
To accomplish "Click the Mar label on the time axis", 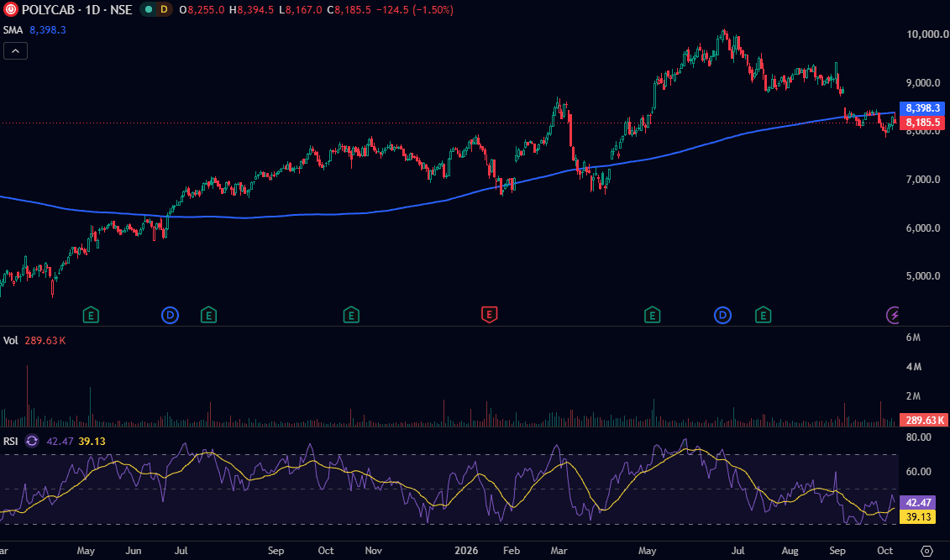I will pos(559,550).
